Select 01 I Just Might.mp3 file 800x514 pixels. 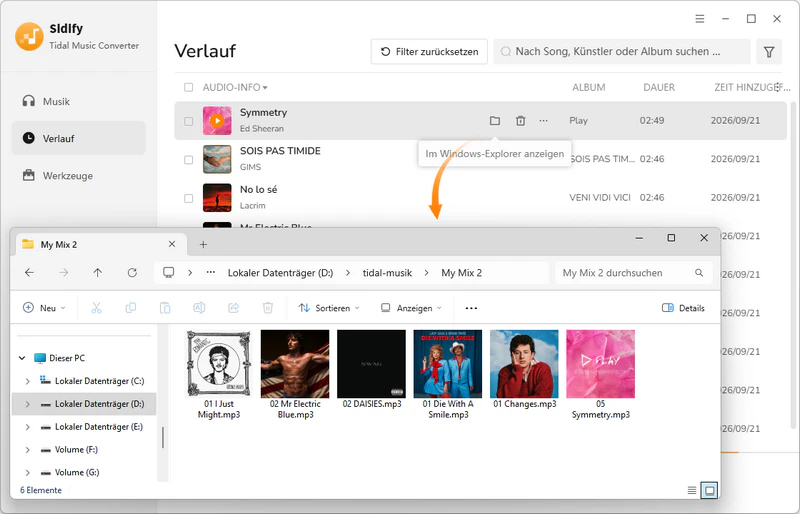pos(219,375)
